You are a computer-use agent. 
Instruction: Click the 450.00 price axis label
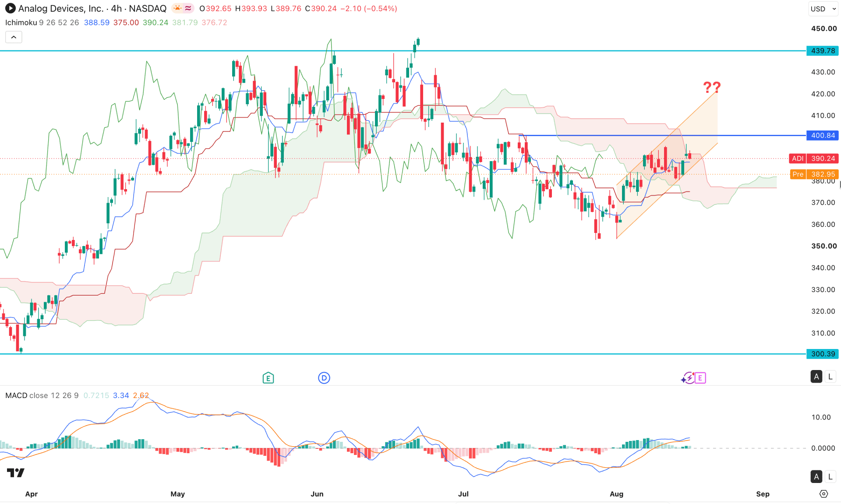tap(824, 28)
